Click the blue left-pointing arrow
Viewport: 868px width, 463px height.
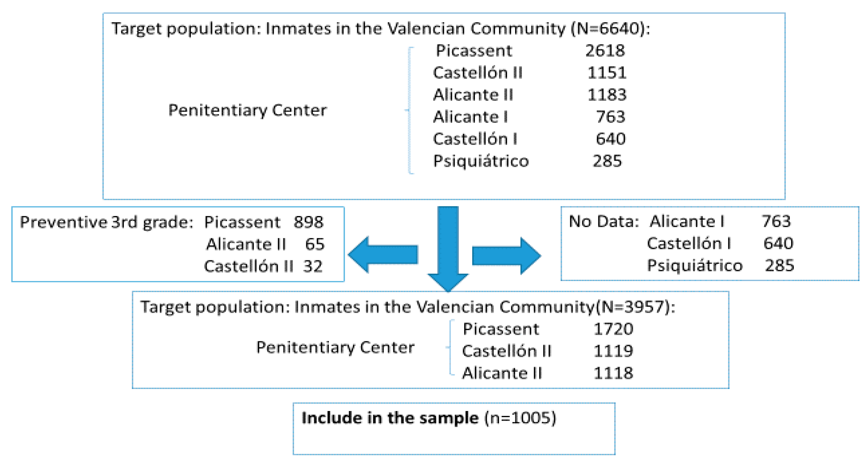[x=383, y=255]
